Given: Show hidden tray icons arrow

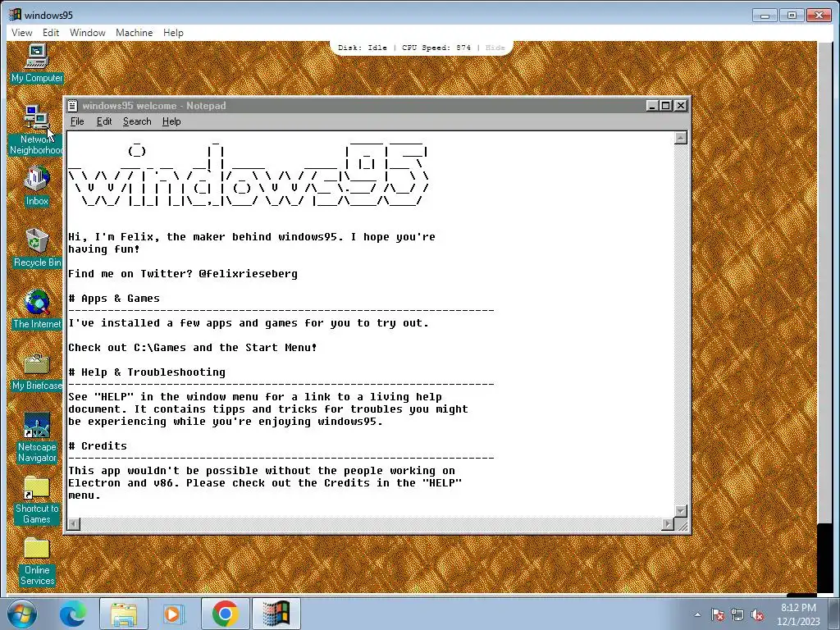Looking at the screenshot, I should pyautogui.click(x=697, y=614).
